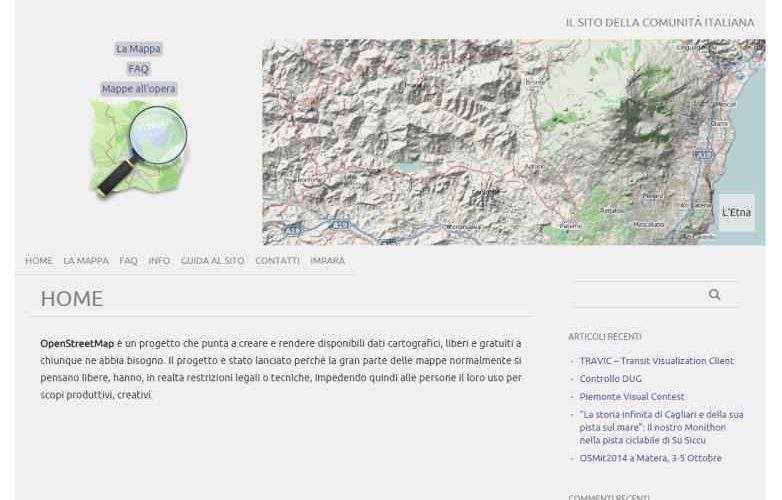782x500 pixels.
Task: Select INFO in the navigation menu
Action: tap(159, 261)
